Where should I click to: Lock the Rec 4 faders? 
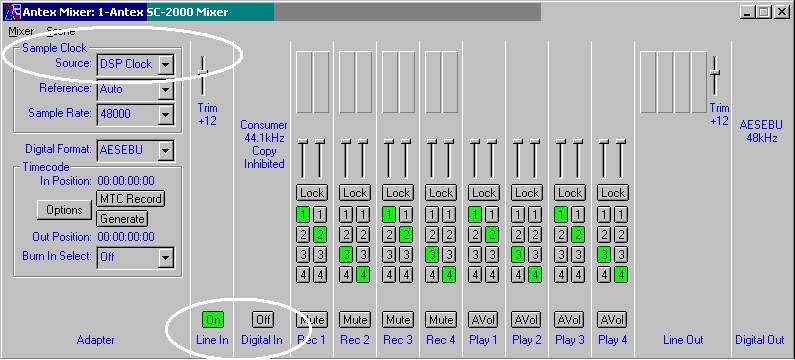[x=441, y=193]
